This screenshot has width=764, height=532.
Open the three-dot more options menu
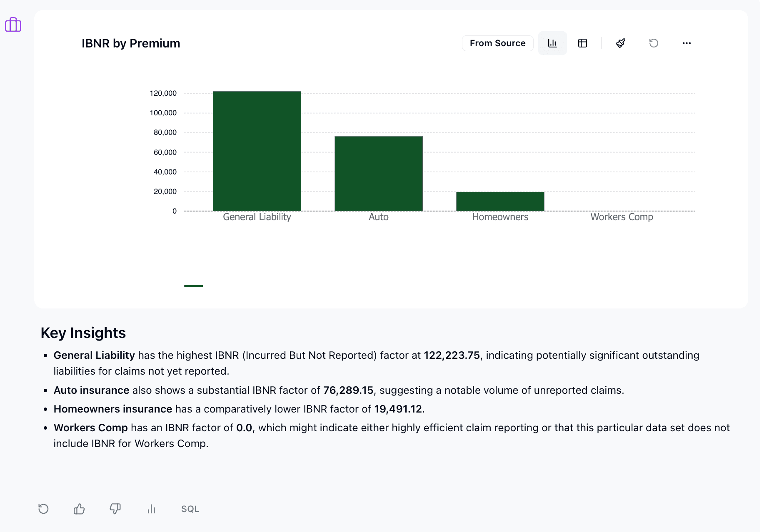click(x=687, y=43)
